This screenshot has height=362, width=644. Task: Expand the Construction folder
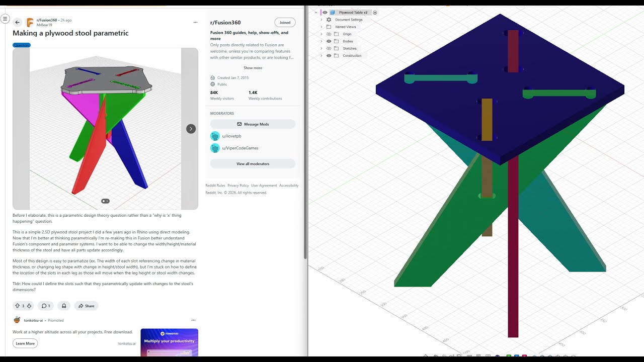321,56
